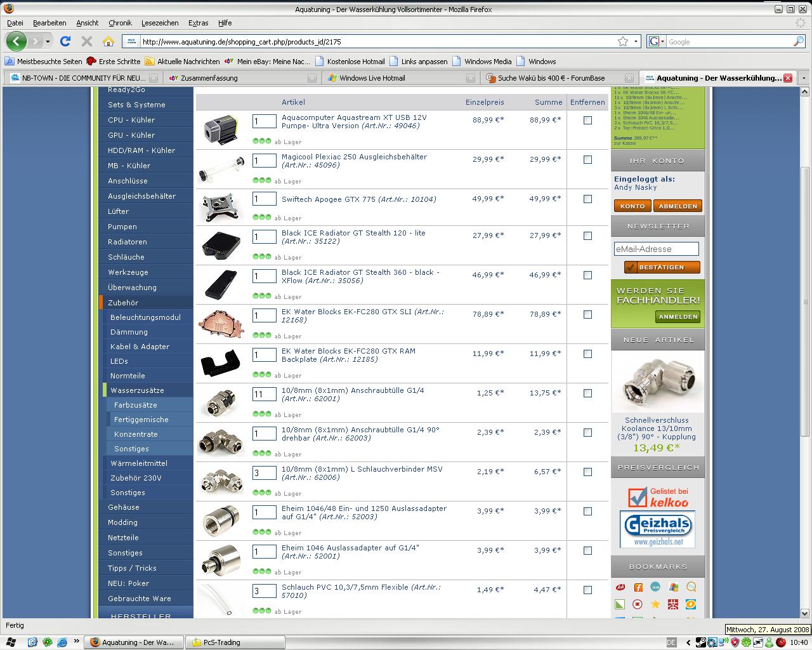Open the Chronik menu

click(120, 23)
